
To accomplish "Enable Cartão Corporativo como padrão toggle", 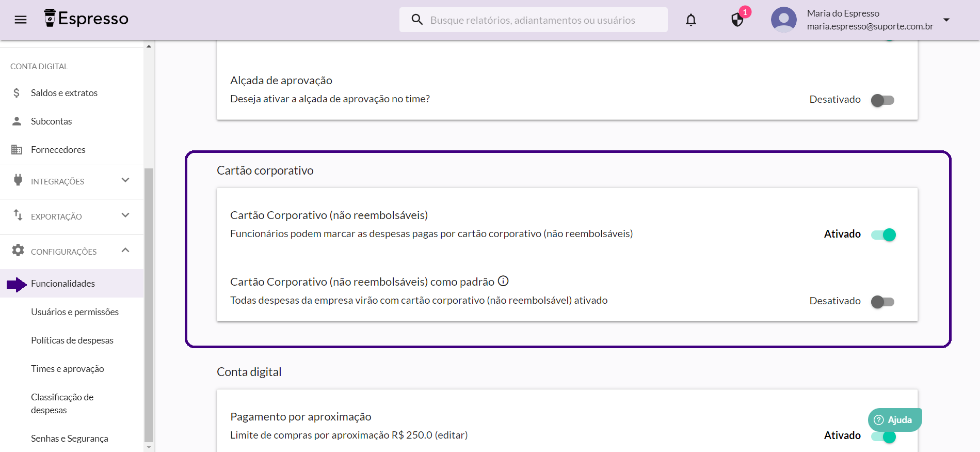I will click(882, 302).
